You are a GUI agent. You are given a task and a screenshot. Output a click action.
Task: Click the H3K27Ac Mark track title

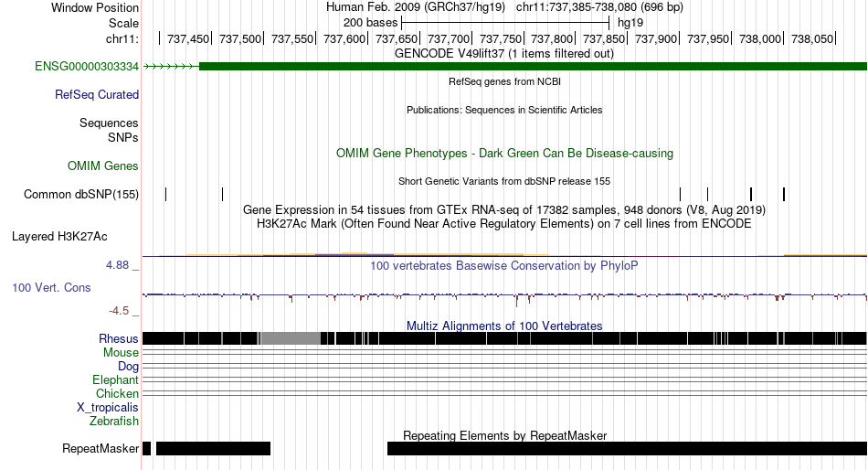point(504,224)
